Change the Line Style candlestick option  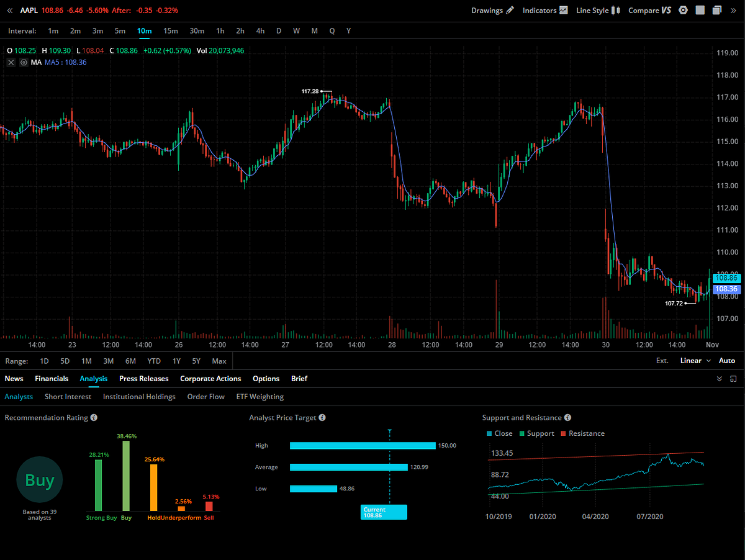click(598, 11)
